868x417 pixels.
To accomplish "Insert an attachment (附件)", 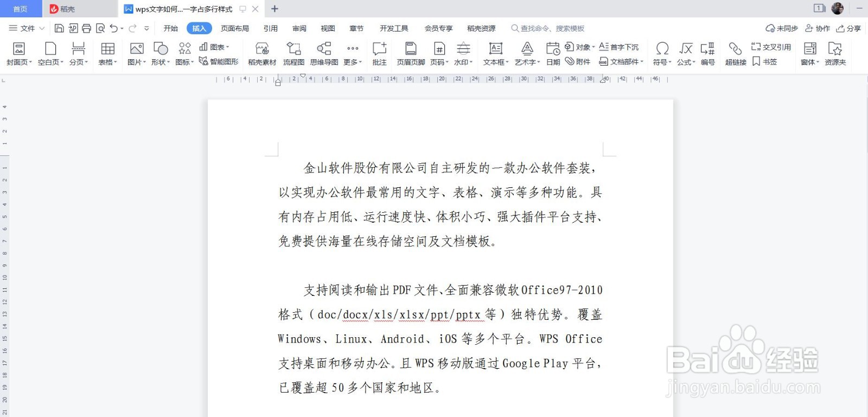I will 578,61.
